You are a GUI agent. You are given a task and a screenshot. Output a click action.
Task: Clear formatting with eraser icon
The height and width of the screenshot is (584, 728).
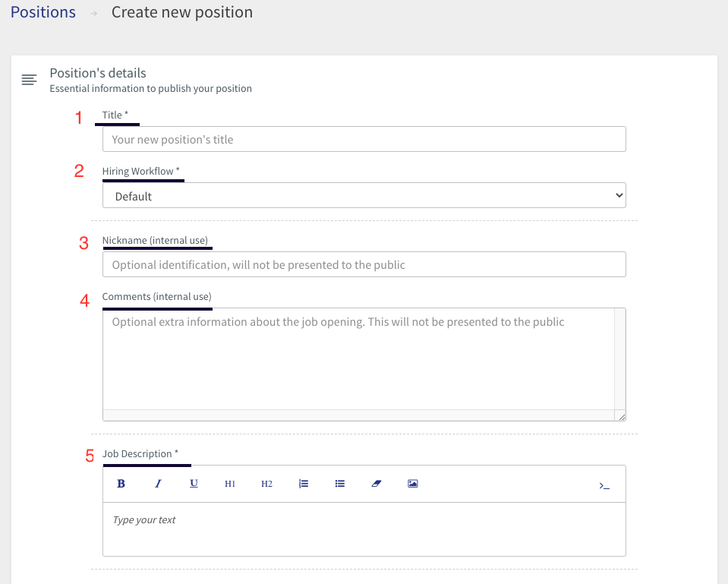(376, 484)
